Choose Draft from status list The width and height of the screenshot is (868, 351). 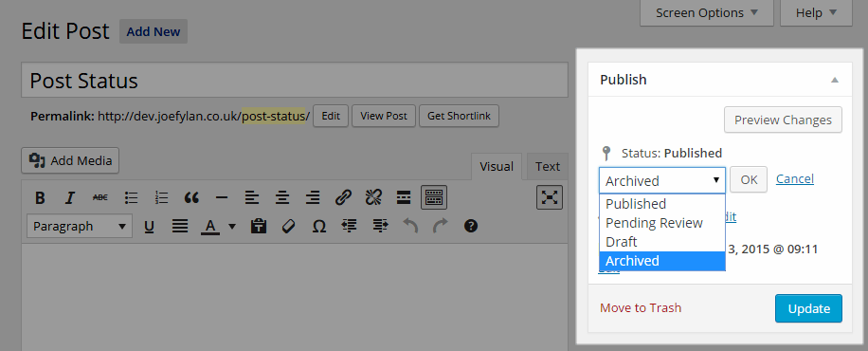pyautogui.click(x=662, y=242)
